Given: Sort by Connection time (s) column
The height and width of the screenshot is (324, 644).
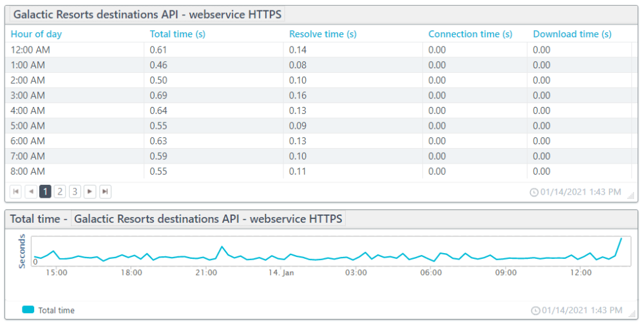Looking at the screenshot, I should (x=470, y=34).
